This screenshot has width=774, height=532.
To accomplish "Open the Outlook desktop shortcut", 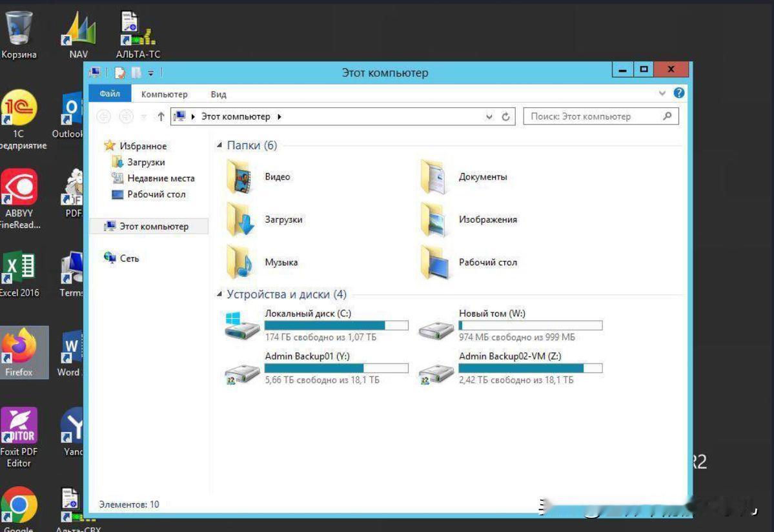I will (x=69, y=116).
